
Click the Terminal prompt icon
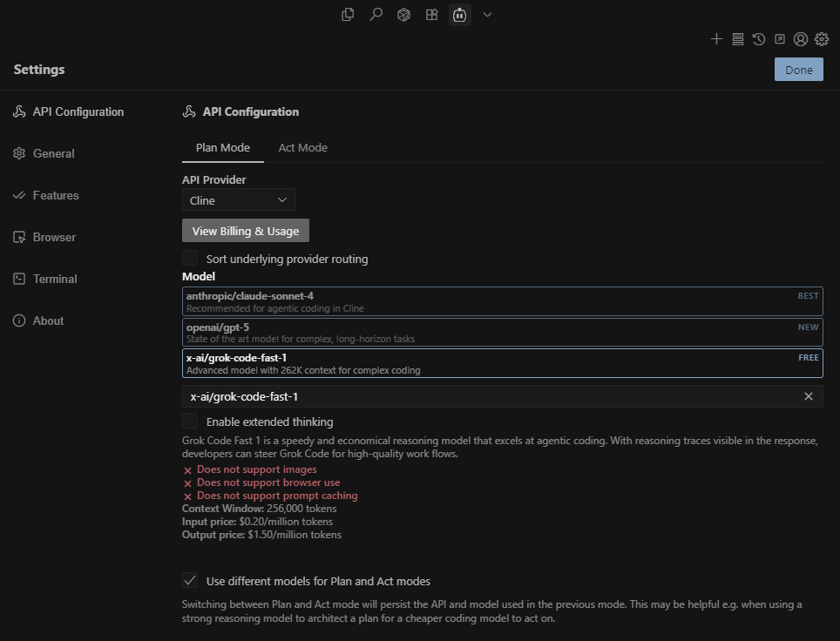click(x=19, y=279)
